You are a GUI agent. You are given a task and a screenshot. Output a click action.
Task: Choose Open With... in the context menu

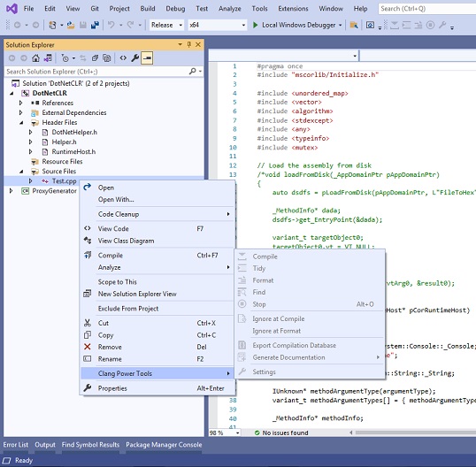(x=157, y=199)
